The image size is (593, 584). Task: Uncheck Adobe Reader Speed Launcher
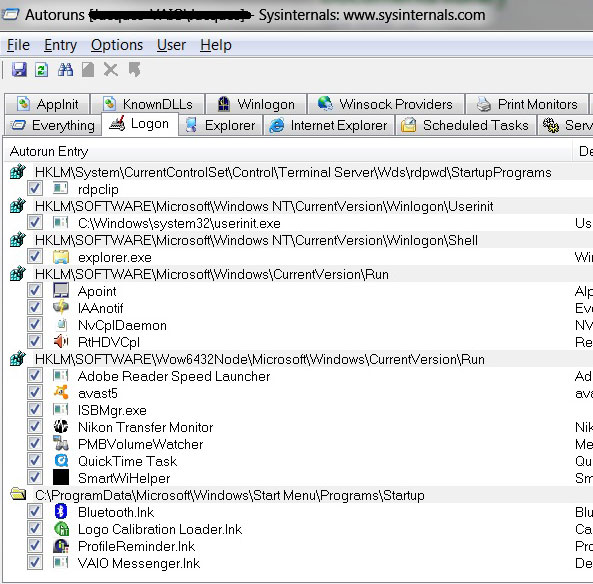tap(35, 376)
